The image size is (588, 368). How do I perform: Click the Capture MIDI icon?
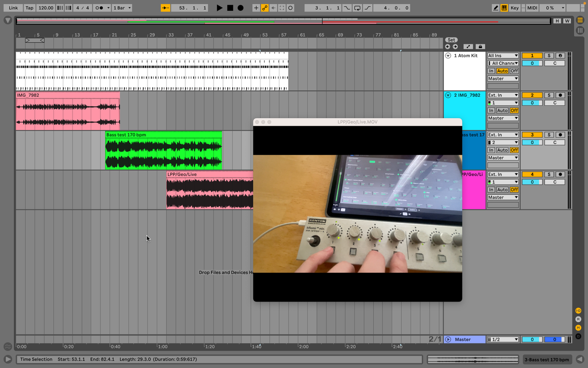point(282,8)
